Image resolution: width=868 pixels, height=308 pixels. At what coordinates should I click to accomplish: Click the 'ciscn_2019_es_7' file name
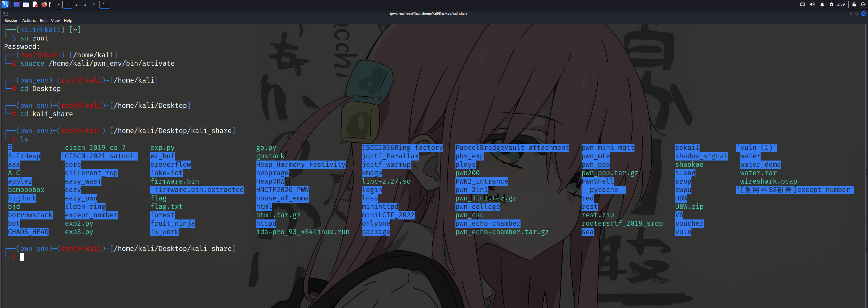(x=95, y=148)
